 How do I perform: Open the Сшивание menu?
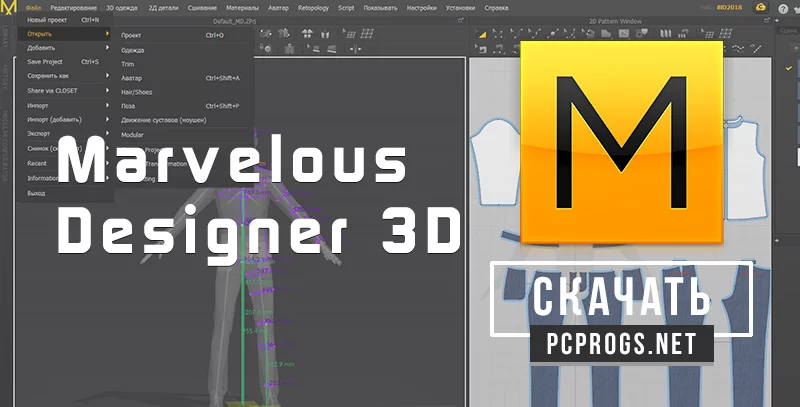(x=202, y=8)
